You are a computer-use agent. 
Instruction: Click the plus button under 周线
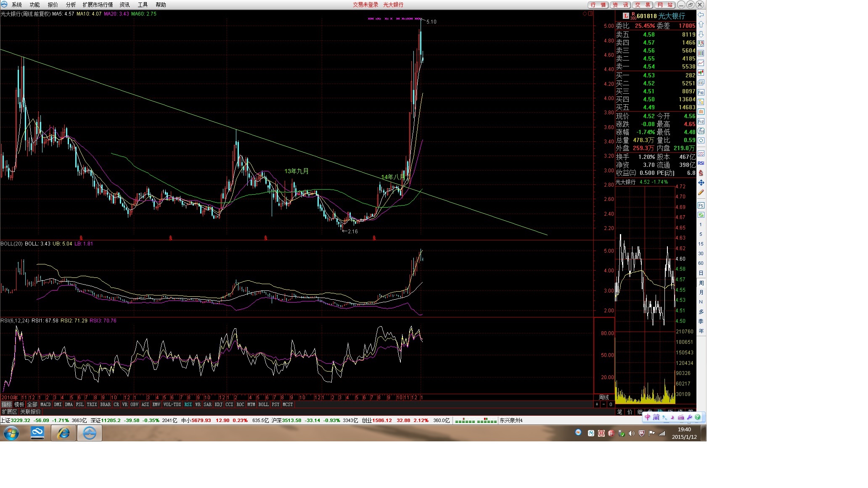pyautogui.click(x=597, y=404)
